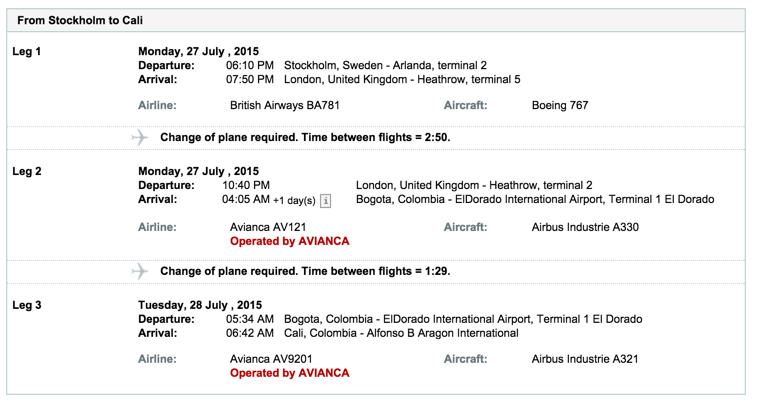Click the Leg 3 label
772x411 pixels.
27,304
